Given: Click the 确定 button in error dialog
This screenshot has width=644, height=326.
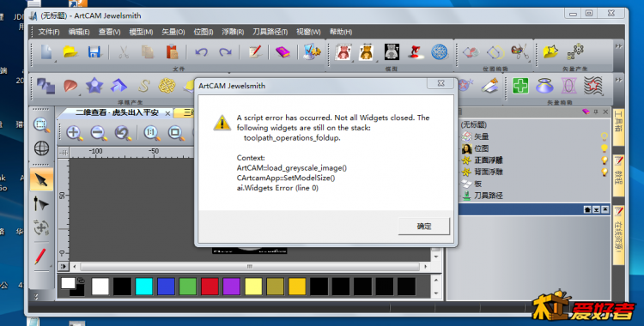Looking at the screenshot, I should (424, 226).
